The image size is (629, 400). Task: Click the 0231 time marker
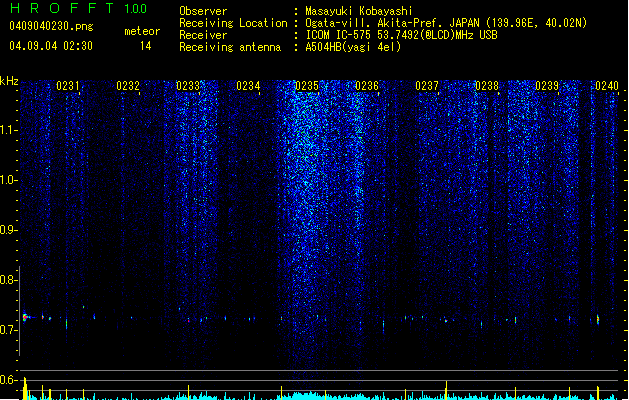[68, 86]
